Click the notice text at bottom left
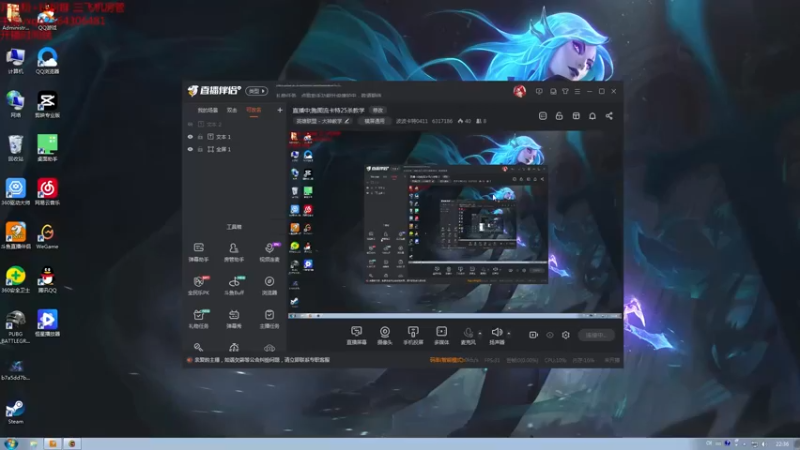800x450 pixels. click(x=262, y=360)
